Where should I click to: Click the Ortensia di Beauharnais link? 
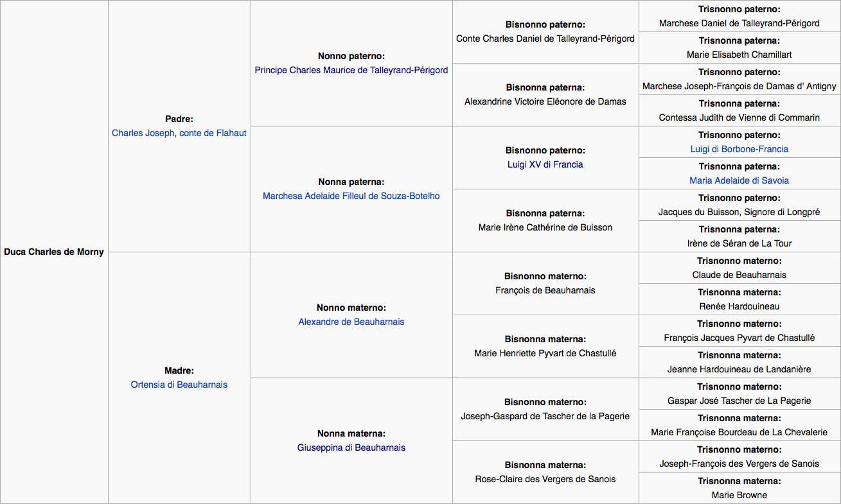coord(179,385)
